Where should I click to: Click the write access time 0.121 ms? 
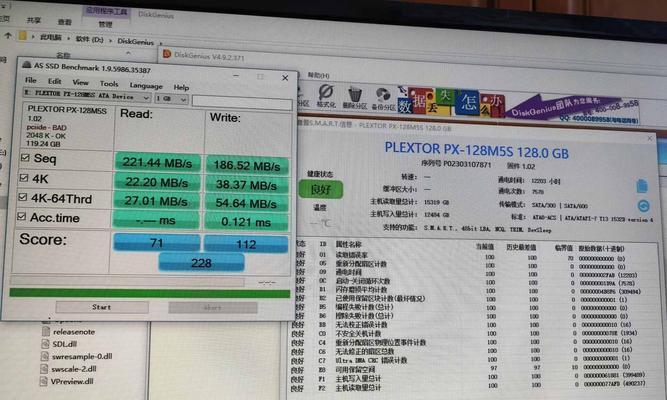coord(246,222)
